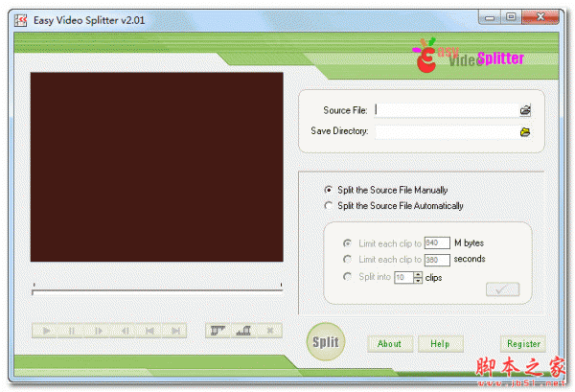The width and height of the screenshot is (575, 392).
Task: Minimize the Easy Video Splitter window
Action: pyautogui.click(x=490, y=17)
